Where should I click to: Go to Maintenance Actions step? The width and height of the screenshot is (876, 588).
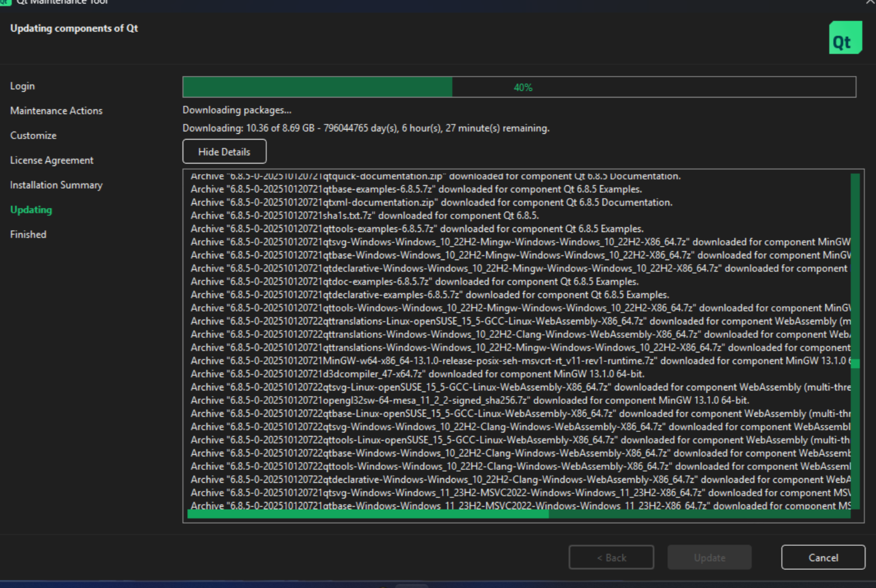pyautogui.click(x=56, y=110)
